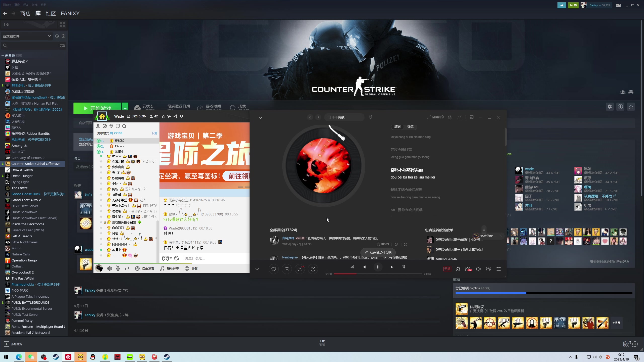Open the microphone settings icon in YY bar
The height and width of the screenshot is (362, 644).
pyautogui.click(x=118, y=268)
